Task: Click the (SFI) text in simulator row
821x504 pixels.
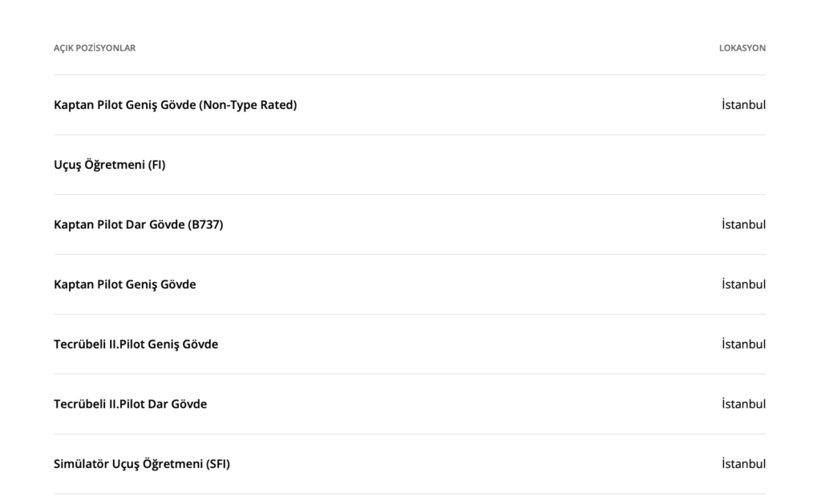Action: (218, 464)
